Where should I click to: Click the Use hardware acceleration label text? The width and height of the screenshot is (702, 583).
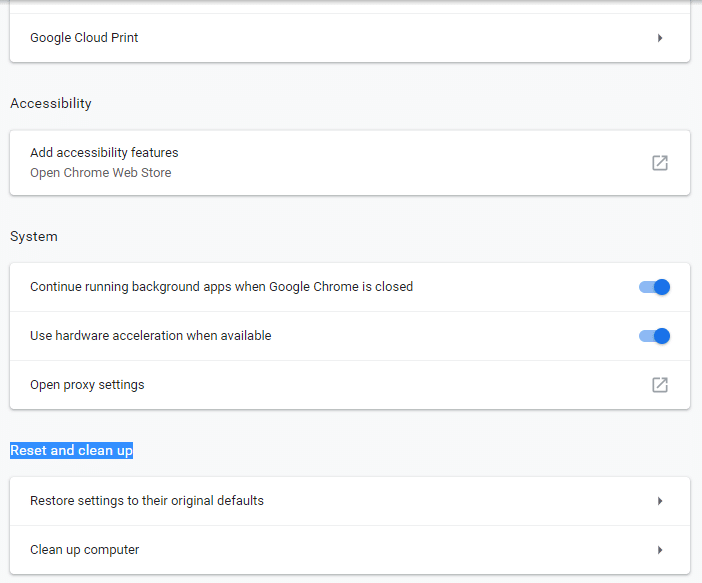point(150,336)
